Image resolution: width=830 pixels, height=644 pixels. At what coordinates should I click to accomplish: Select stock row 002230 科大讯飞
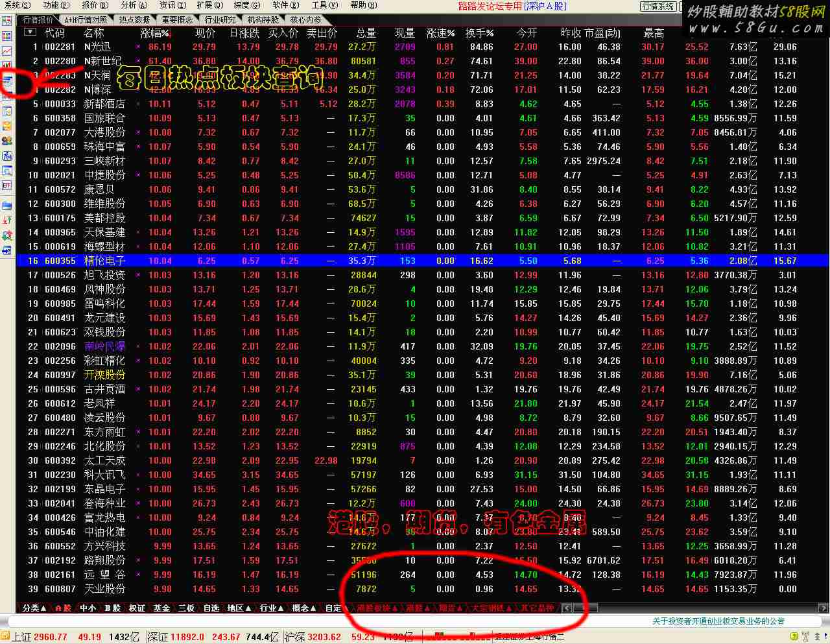[x=423, y=475]
